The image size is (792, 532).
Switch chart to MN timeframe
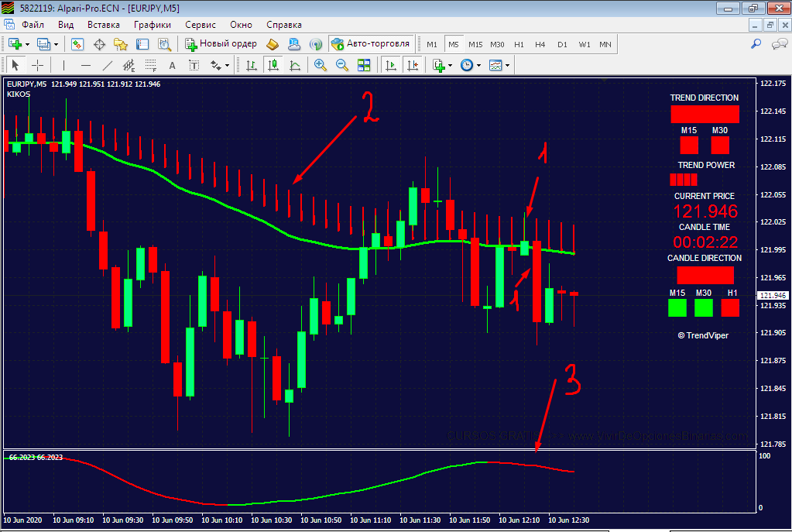click(x=605, y=44)
